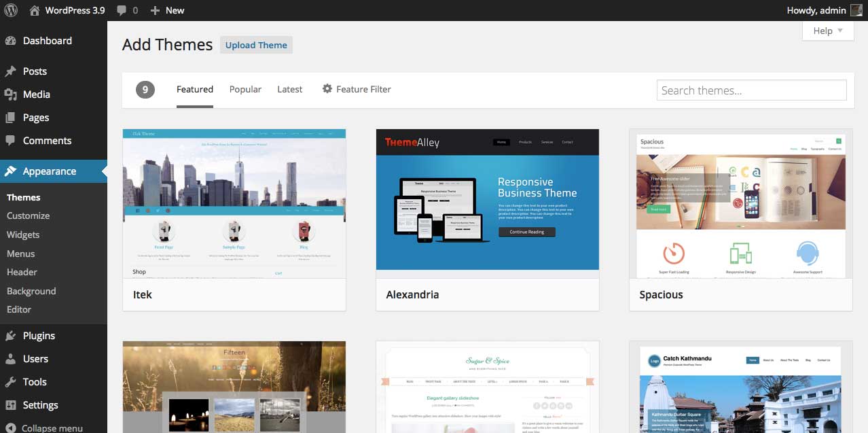Expand the Help dropdown
Screen dimensions: 868x433
pyautogui.click(x=828, y=31)
